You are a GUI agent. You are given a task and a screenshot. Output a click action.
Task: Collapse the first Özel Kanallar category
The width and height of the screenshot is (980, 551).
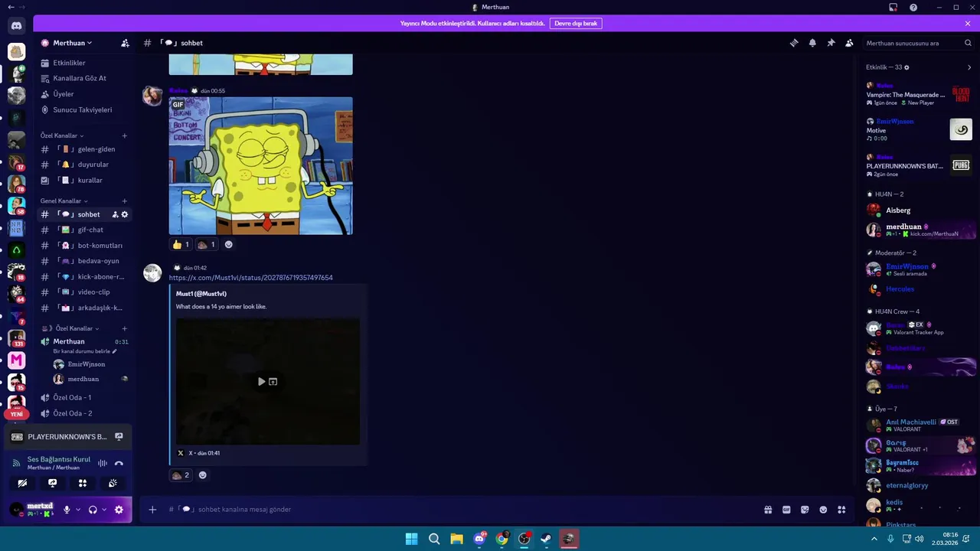pyautogui.click(x=62, y=136)
